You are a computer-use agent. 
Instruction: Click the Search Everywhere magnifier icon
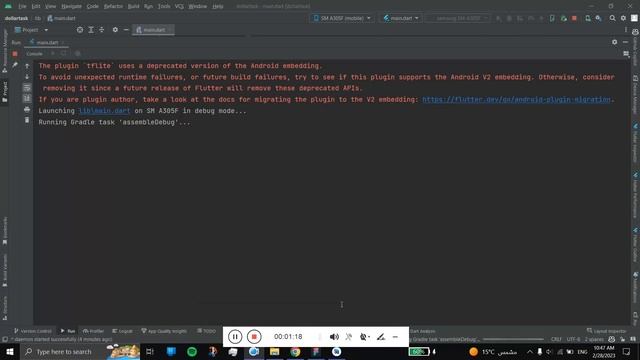point(612,18)
